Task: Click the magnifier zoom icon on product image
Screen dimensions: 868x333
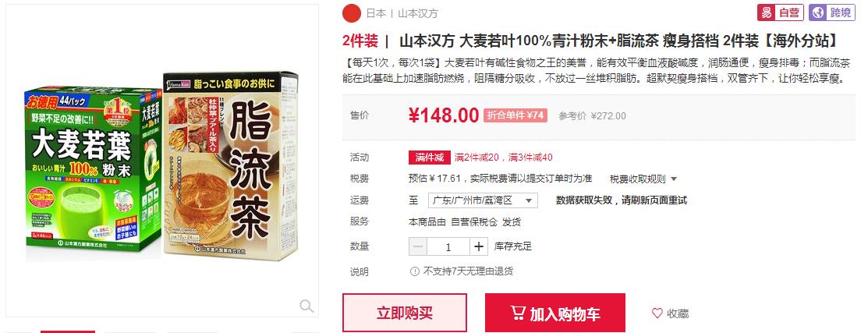Action: tap(306, 306)
